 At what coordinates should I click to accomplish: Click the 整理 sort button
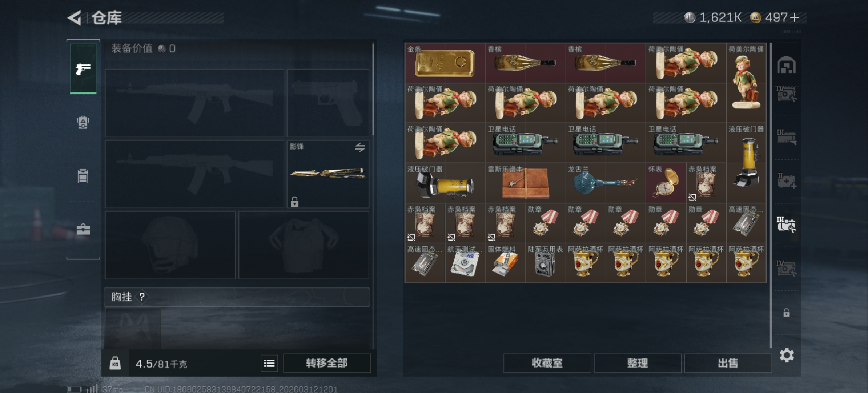pyautogui.click(x=638, y=363)
